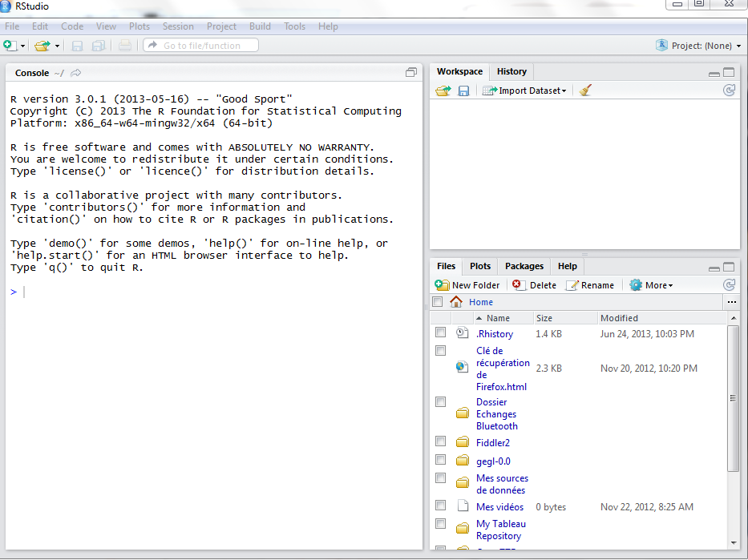Maximize the Files pane

[729, 267]
